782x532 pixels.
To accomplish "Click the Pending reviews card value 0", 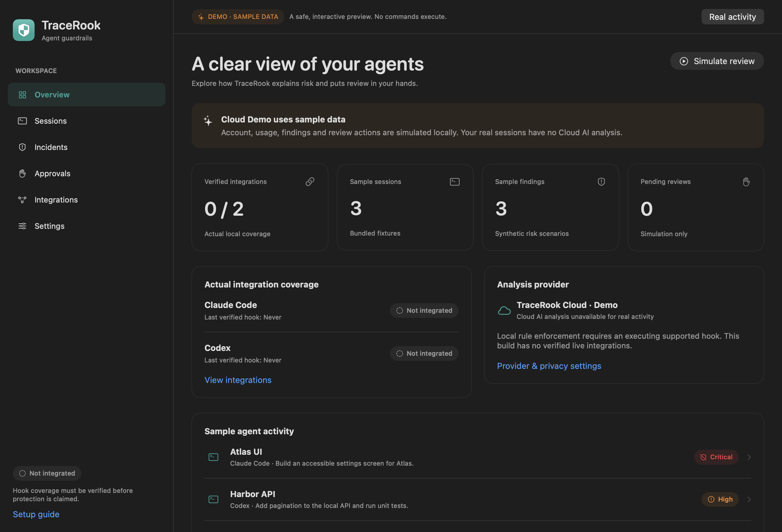I will click(646, 209).
